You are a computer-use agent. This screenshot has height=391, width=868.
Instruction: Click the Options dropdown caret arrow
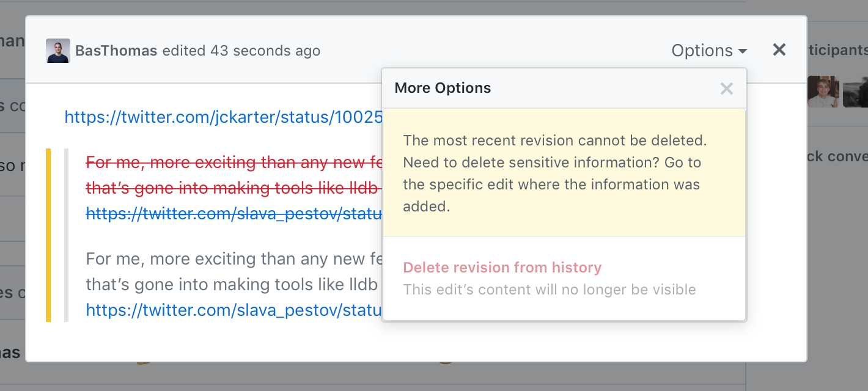[741, 51]
